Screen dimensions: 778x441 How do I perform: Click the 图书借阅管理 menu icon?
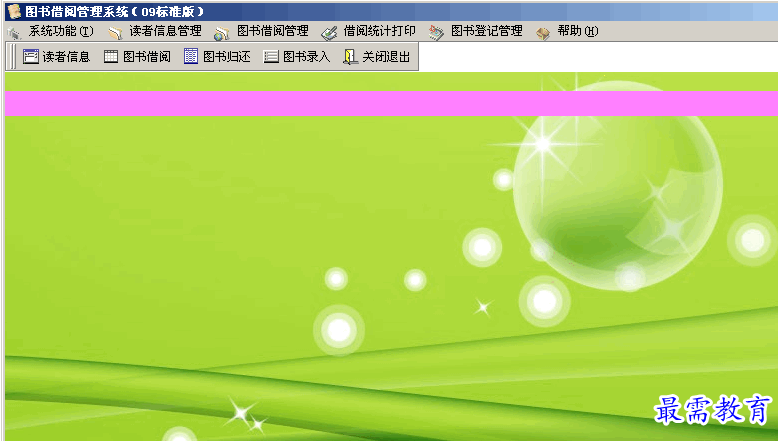click(222, 33)
